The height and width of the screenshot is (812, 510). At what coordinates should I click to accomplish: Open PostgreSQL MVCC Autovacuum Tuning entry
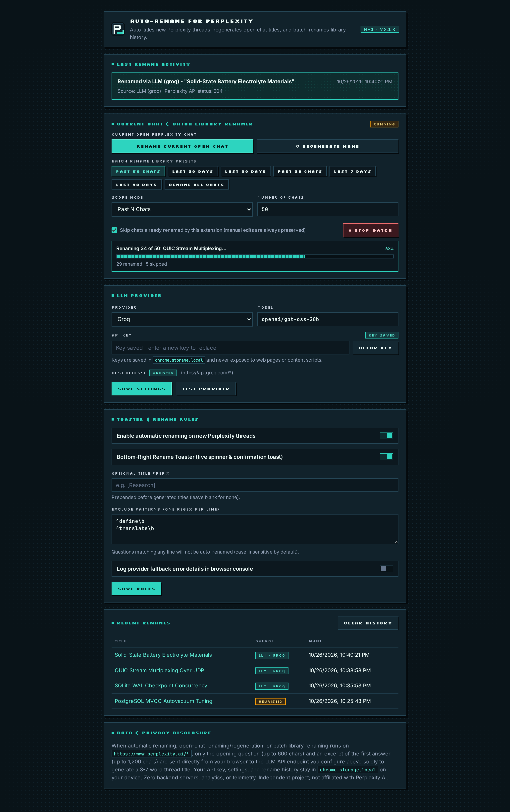[x=164, y=701]
